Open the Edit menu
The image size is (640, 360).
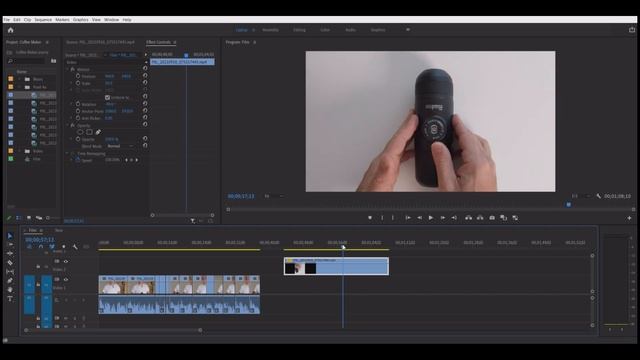coord(17,20)
